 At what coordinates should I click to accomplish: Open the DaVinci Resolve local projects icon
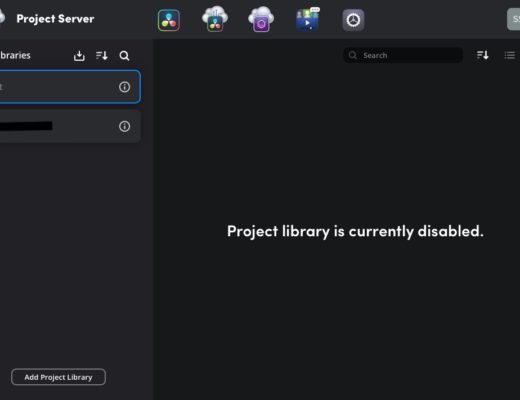click(x=169, y=20)
